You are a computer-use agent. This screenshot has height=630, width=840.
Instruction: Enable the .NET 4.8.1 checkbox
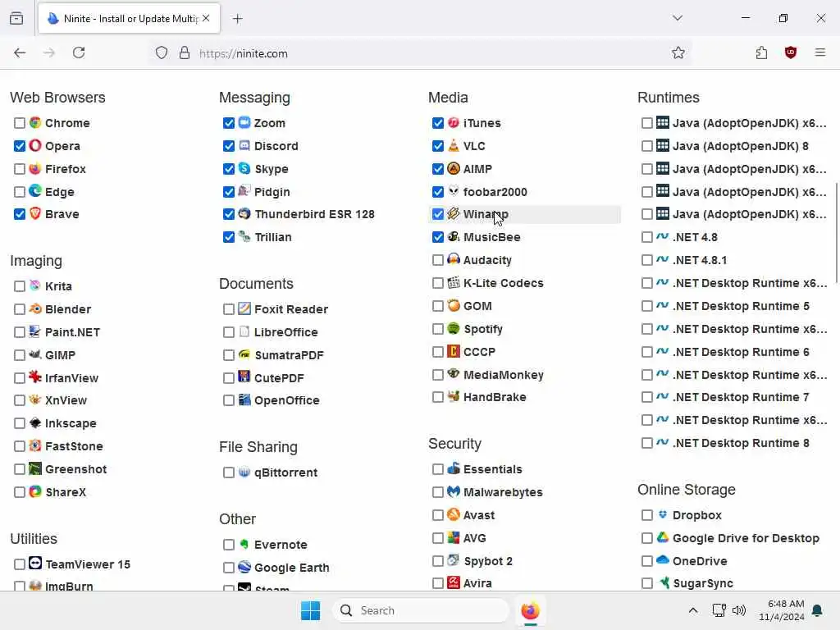(x=647, y=260)
